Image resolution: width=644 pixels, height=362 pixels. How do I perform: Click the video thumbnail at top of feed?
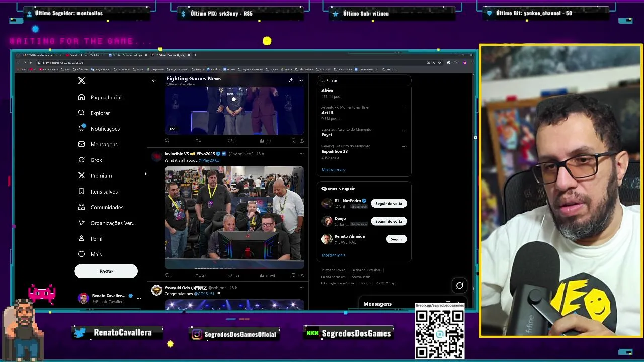coord(234,111)
